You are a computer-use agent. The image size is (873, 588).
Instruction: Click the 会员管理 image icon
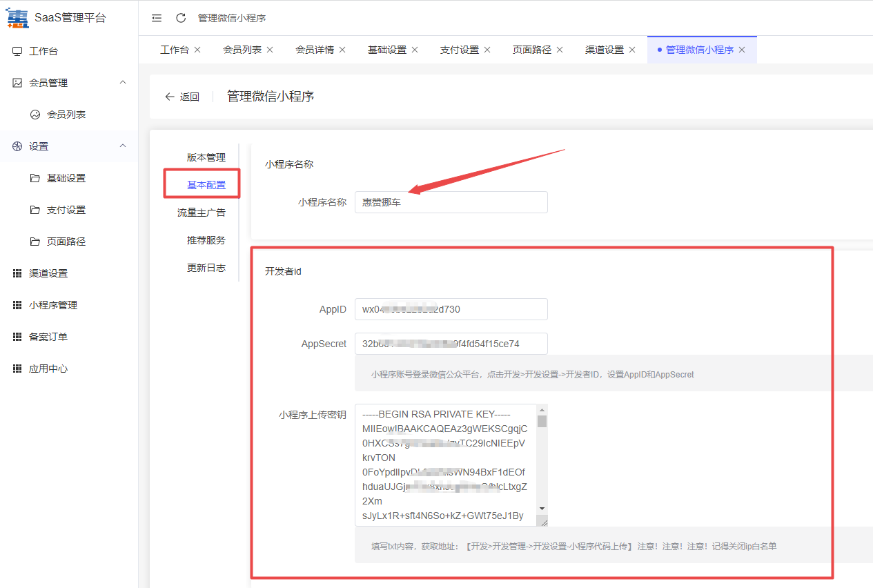[17, 83]
